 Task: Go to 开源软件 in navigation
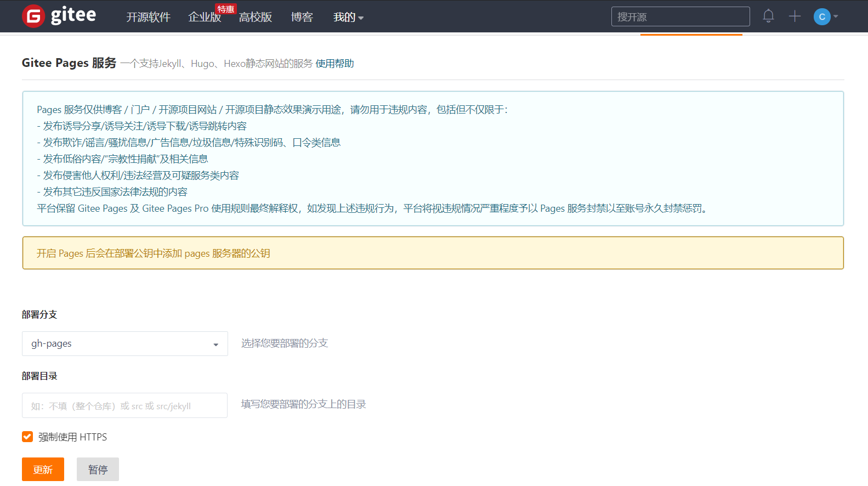click(x=148, y=17)
